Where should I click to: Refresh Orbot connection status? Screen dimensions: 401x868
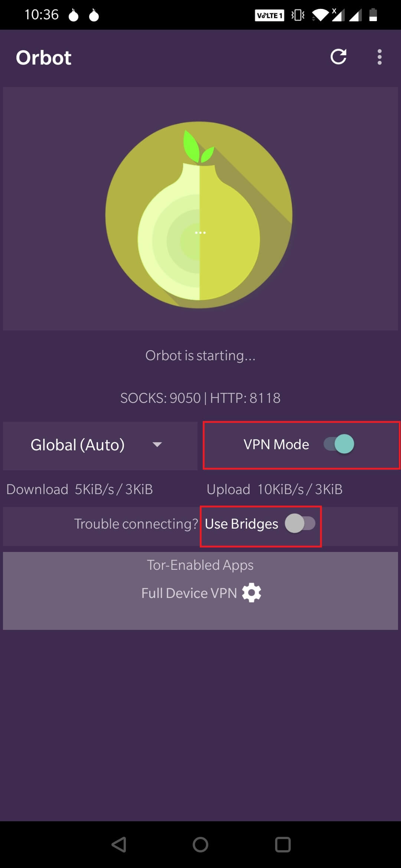click(x=339, y=57)
